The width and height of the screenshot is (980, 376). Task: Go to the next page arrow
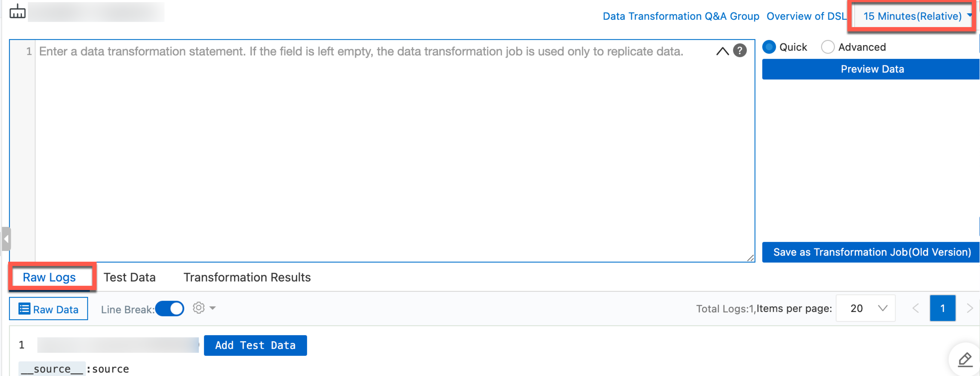click(x=969, y=308)
